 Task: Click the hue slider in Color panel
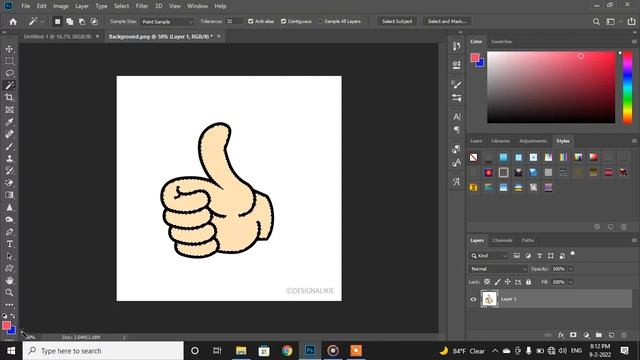(627, 87)
